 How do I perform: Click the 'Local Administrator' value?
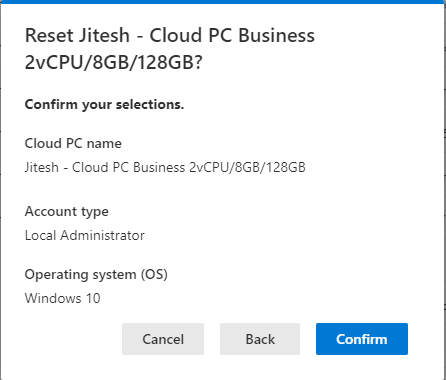tap(85, 235)
